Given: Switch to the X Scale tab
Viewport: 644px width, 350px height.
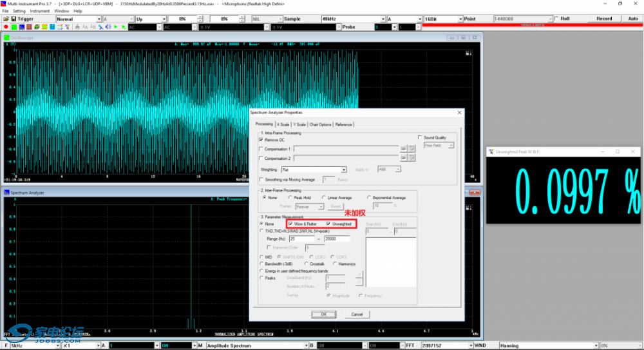Looking at the screenshot, I should click(x=283, y=124).
